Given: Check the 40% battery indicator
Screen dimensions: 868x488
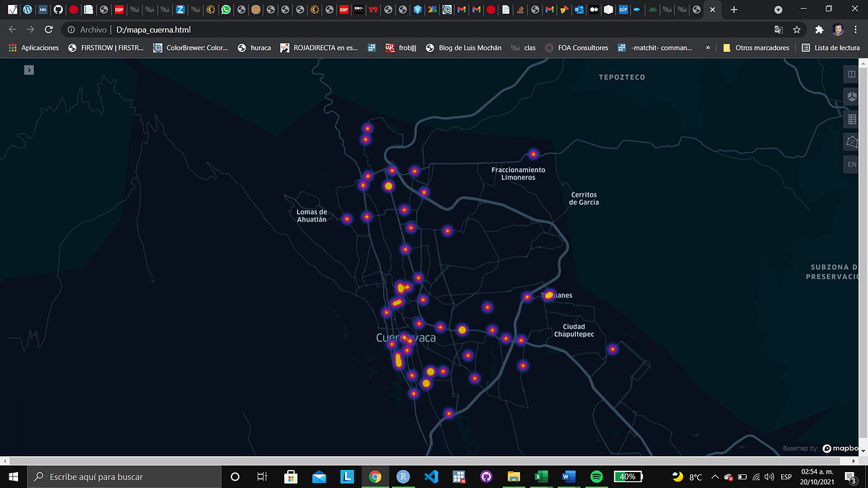Looking at the screenshot, I should click(x=627, y=476).
